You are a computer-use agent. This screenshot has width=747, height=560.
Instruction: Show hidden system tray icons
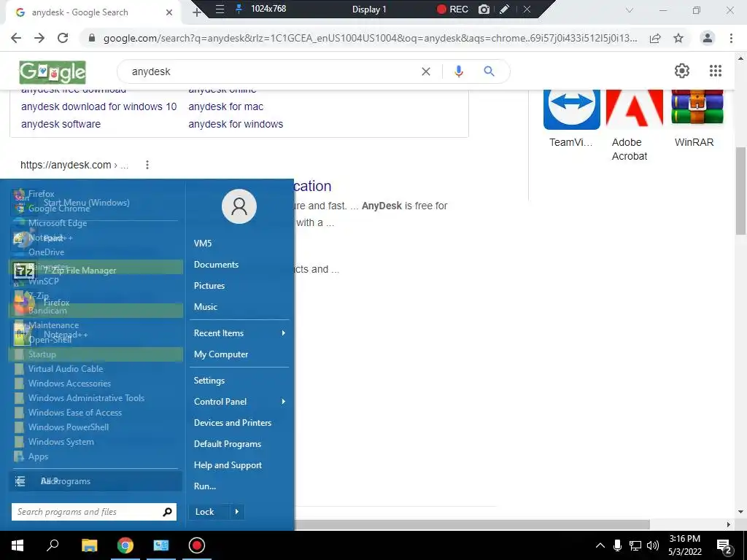(x=600, y=545)
